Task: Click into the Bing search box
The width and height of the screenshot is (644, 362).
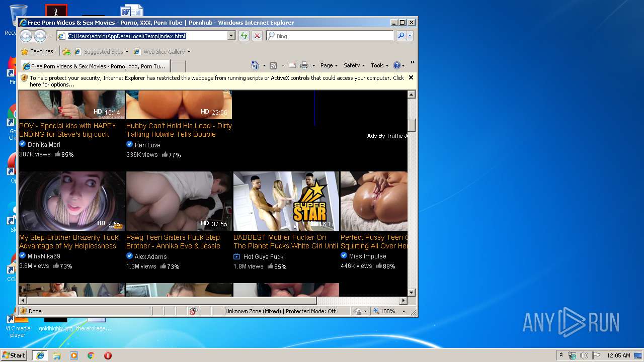Action: [330, 36]
